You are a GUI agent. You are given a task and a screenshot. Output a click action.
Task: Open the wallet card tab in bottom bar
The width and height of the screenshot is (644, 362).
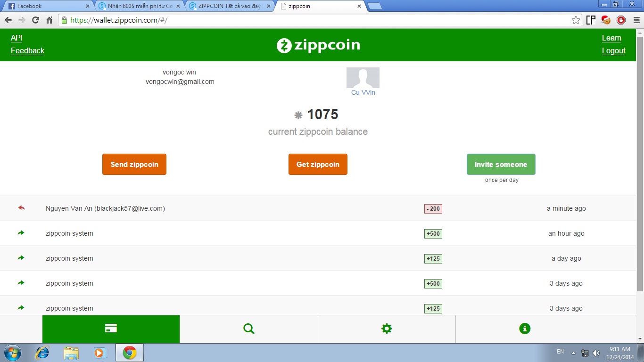click(111, 329)
